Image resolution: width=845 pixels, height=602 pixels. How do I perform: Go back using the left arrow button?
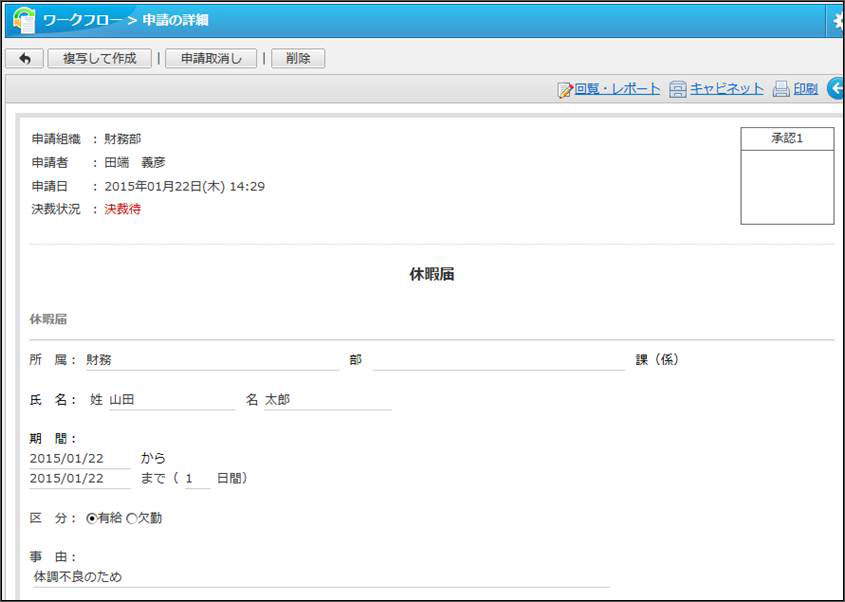tap(25, 59)
